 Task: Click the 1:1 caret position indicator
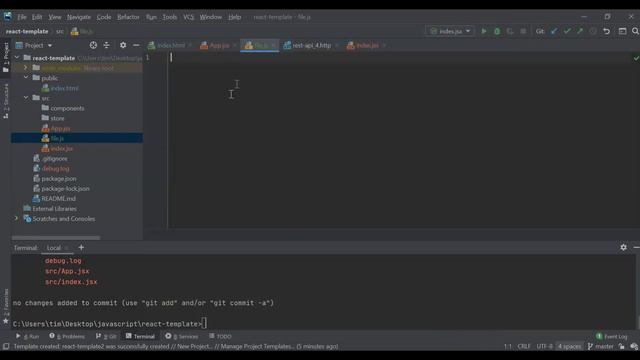507,347
